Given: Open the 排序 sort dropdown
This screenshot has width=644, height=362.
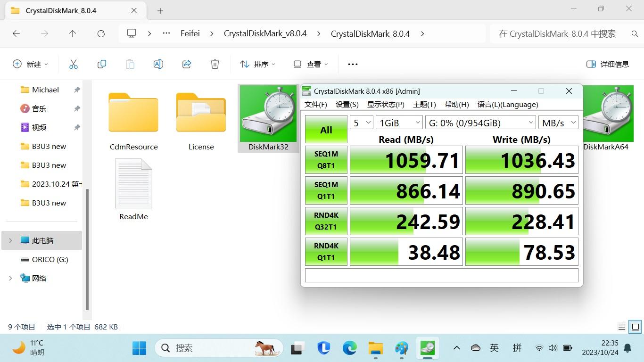Looking at the screenshot, I should (257, 64).
